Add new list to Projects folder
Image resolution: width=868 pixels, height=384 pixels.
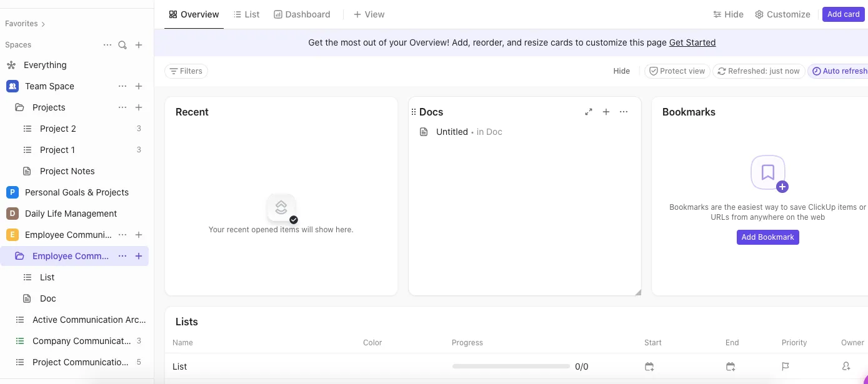(x=139, y=107)
